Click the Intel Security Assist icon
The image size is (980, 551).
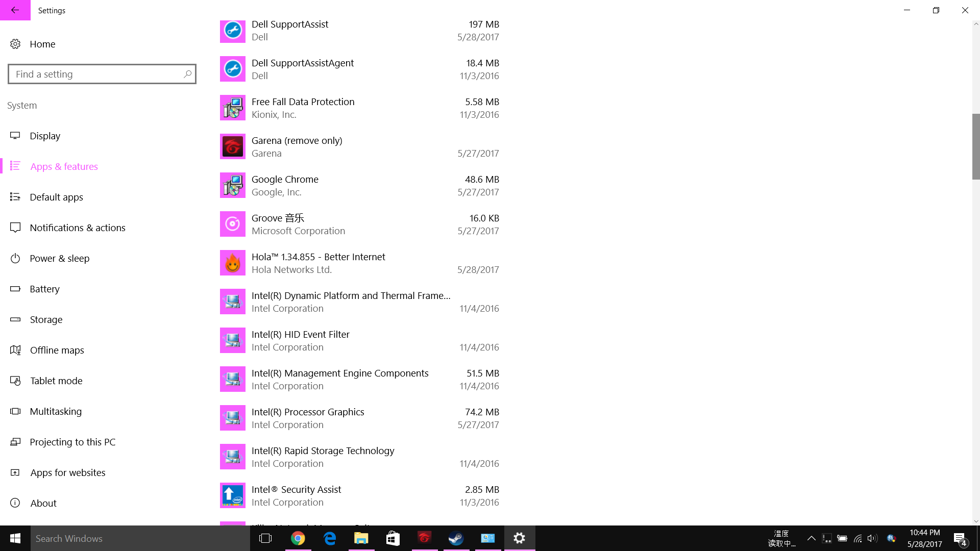tap(233, 495)
